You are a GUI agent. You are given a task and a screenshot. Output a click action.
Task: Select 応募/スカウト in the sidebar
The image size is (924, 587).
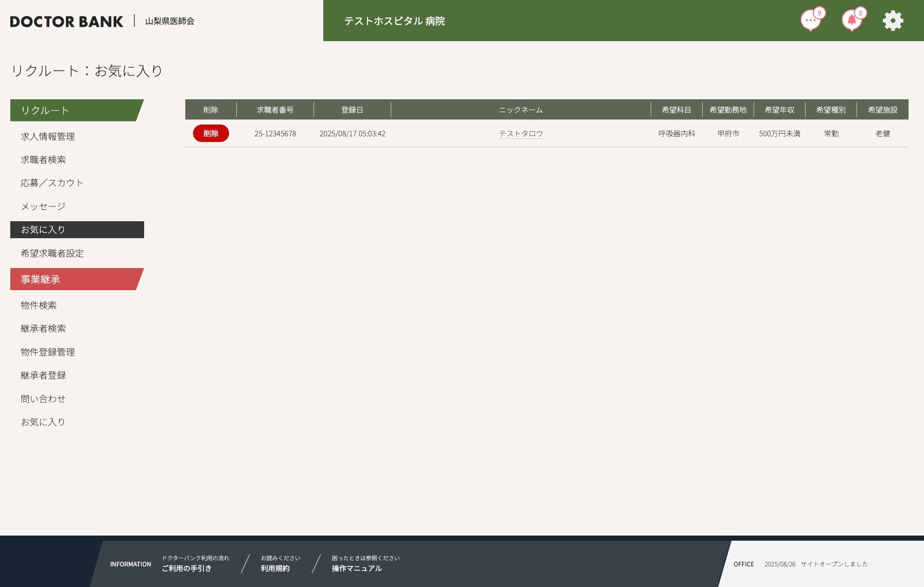(52, 183)
